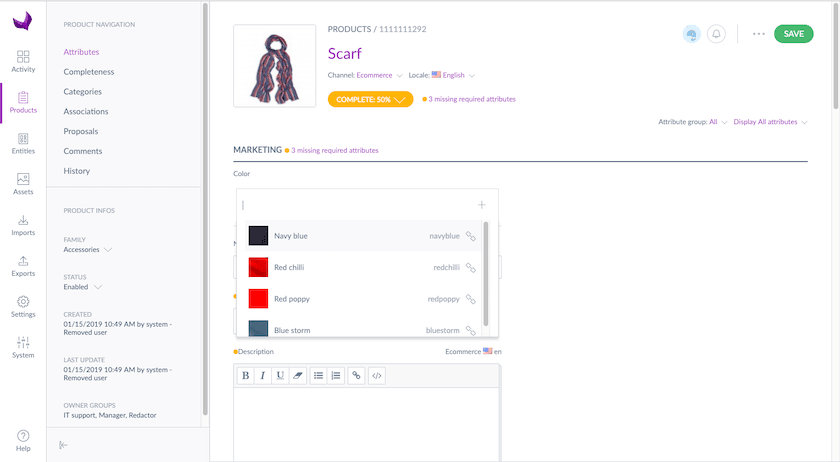Screen dimensions: 840x462
Task: Open the Activity section
Action: point(23,61)
